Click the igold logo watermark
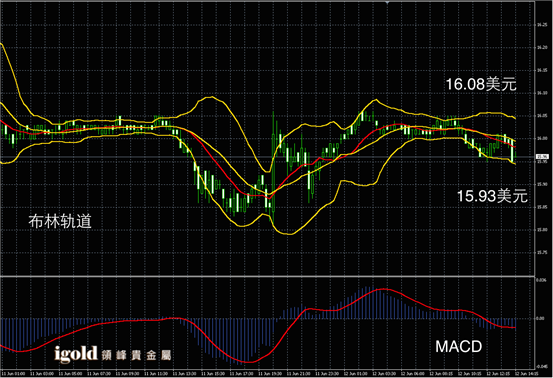The width and height of the screenshot is (553, 378). [76, 354]
